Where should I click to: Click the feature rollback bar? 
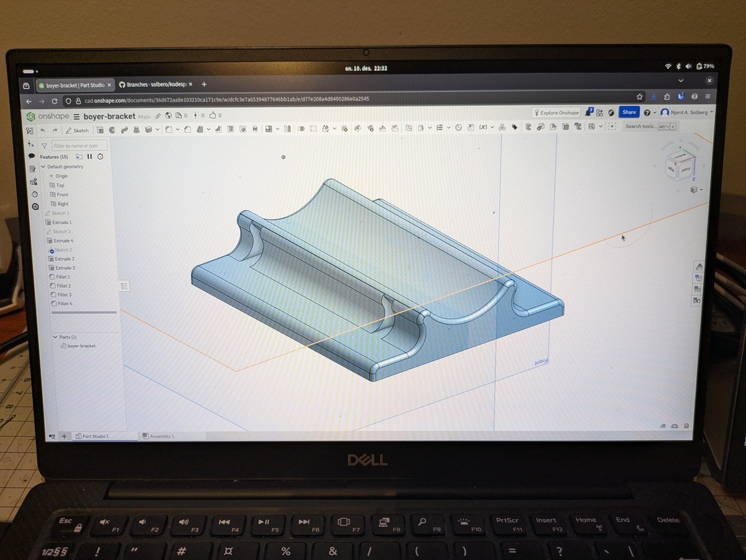pos(83,313)
